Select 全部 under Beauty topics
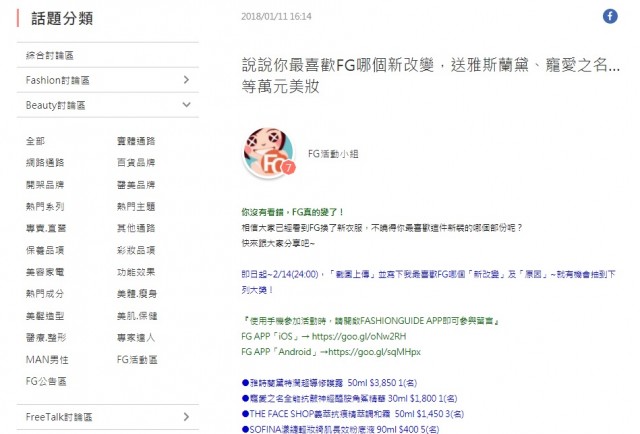 tap(35, 141)
